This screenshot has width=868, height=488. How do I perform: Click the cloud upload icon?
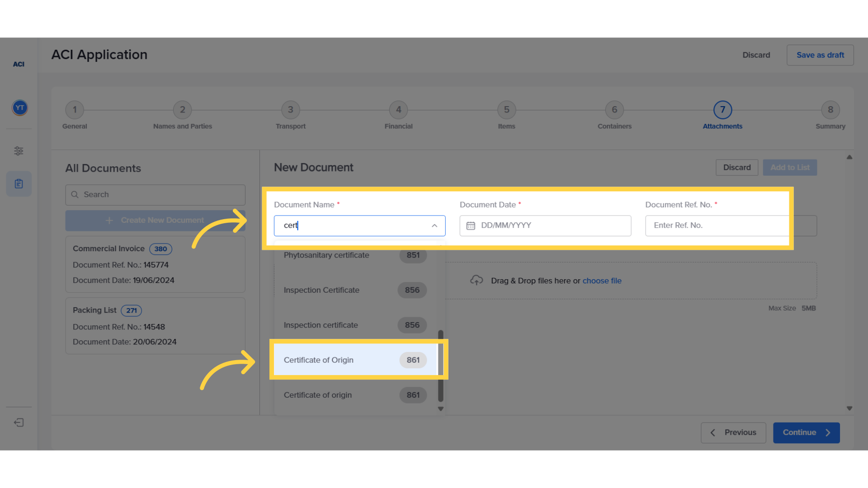point(476,281)
